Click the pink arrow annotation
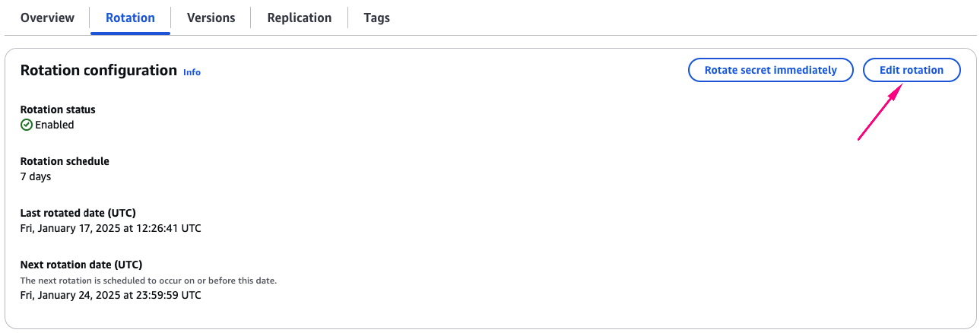This screenshot has width=980, height=333. pyautogui.click(x=880, y=113)
